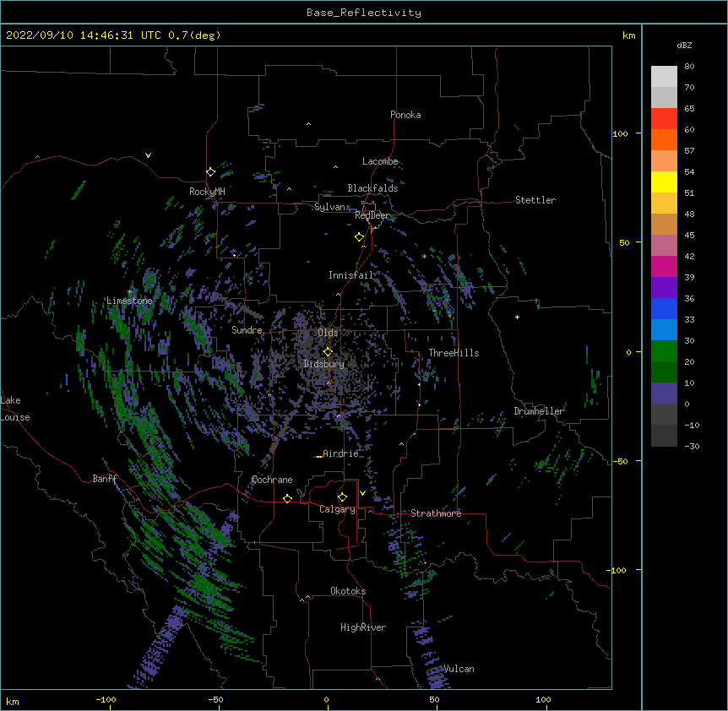This screenshot has height=711, width=728.
Task: Select the dark grey -30 dBZ legend swatch
Action: coord(664,436)
